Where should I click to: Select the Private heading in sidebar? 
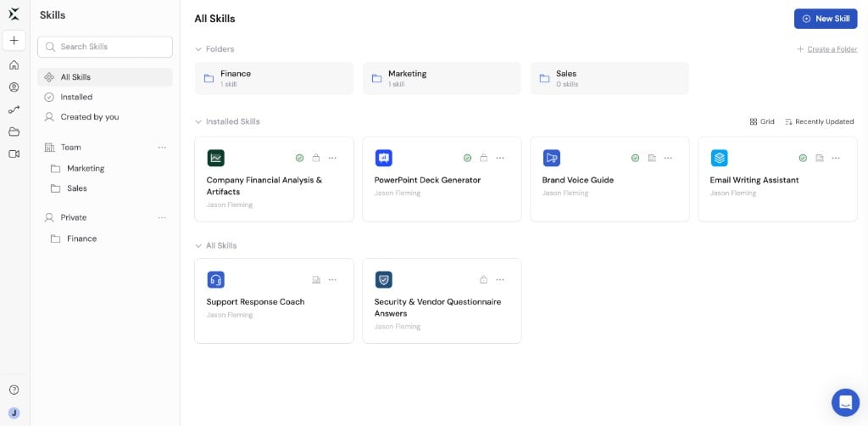pos(74,218)
